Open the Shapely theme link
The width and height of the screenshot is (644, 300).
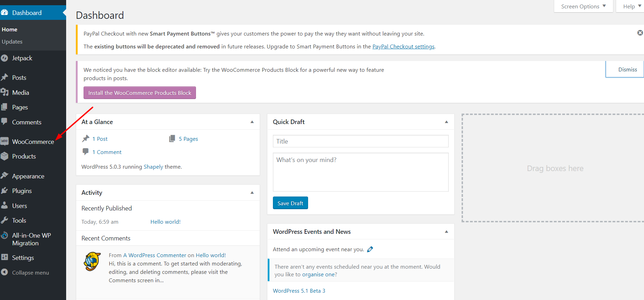click(x=154, y=167)
